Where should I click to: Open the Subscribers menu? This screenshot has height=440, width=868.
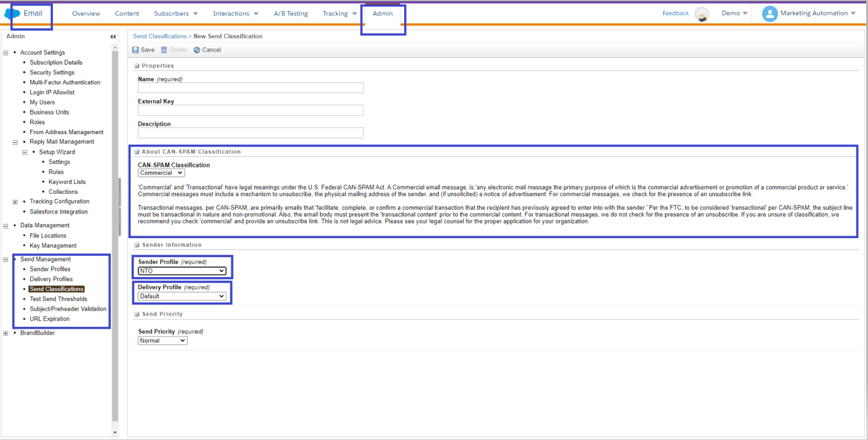(x=175, y=14)
